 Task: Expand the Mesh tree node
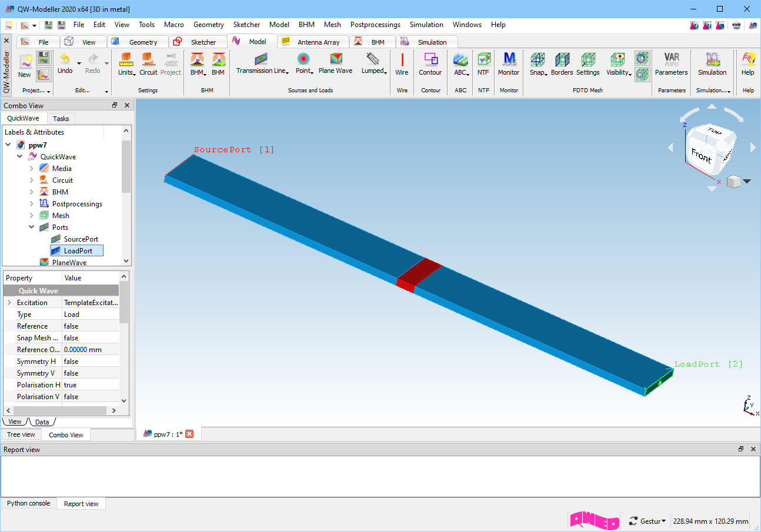pos(32,216)
